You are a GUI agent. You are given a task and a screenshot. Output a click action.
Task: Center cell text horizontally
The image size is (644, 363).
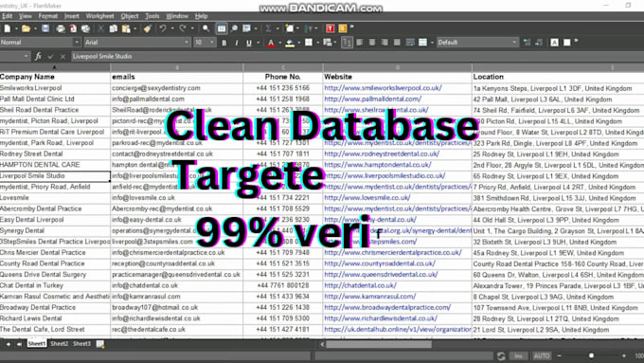(372, 43)
